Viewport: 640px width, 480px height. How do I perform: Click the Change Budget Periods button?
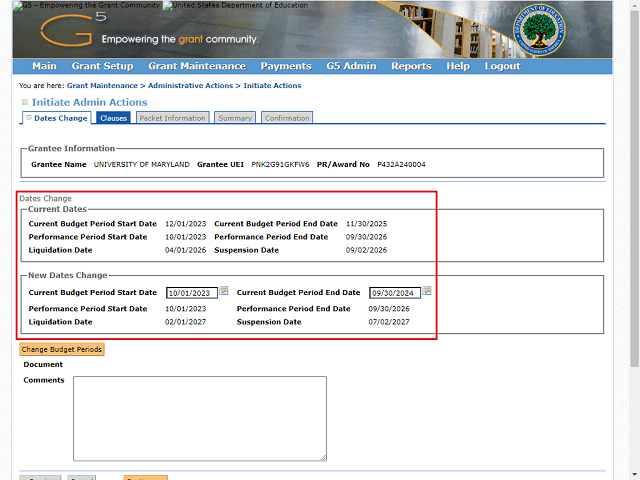click(x=62, y=349)
